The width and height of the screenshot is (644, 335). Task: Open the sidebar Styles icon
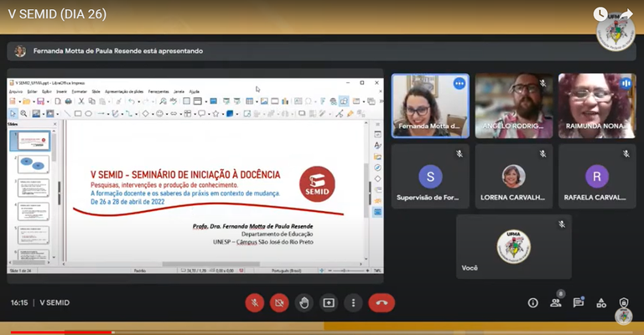[377, 145]
